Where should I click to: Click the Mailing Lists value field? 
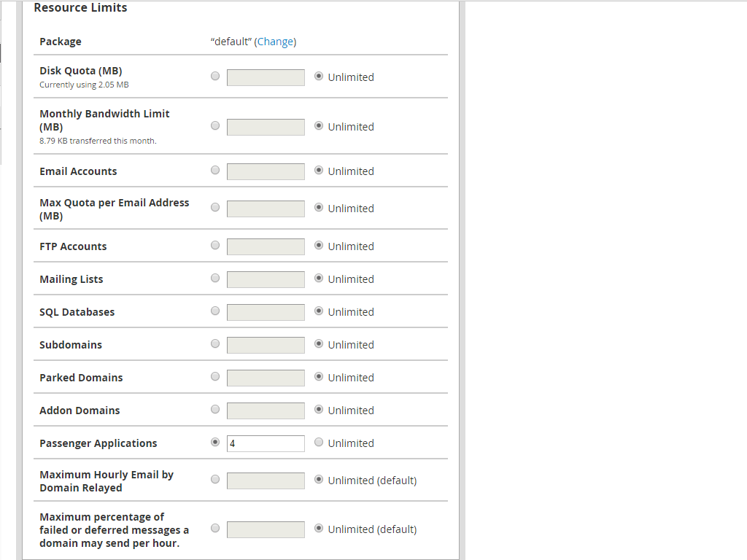point(266,279)
